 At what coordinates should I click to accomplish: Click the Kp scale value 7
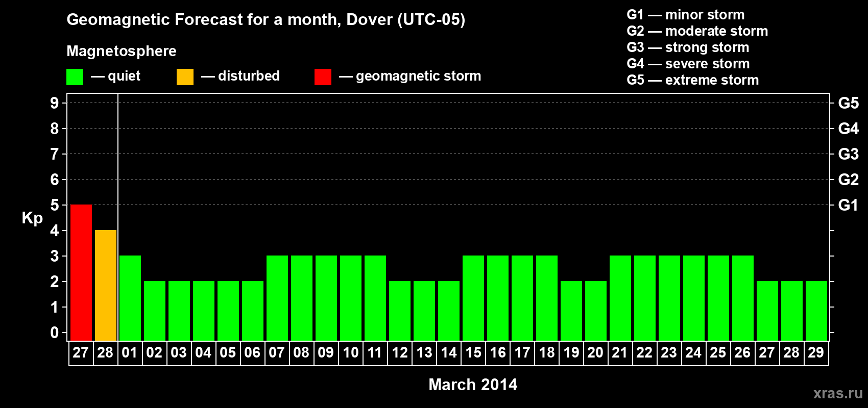click(x=55, y=154)
